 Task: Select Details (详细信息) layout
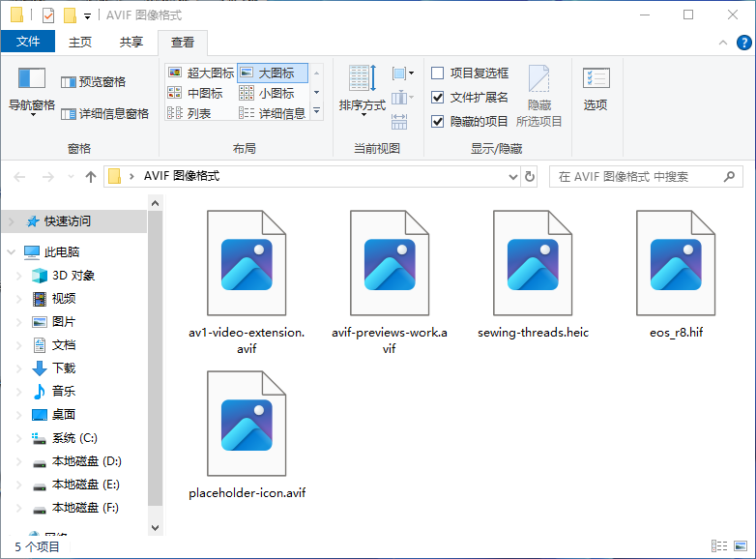(x=273, y=113)
